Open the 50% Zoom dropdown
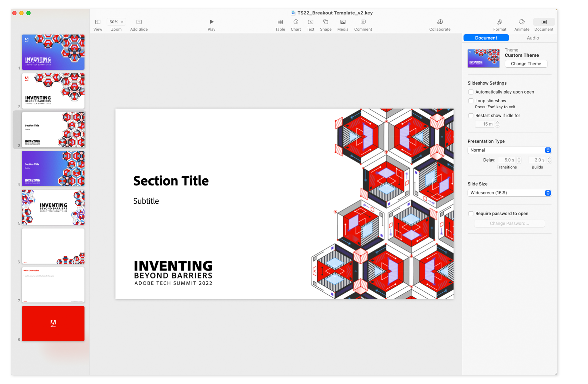 coord(116,22)
